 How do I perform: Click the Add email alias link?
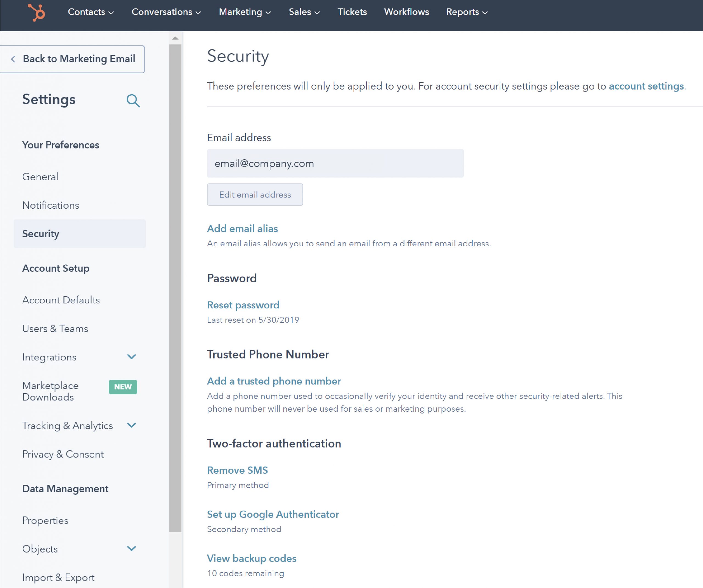tap(242, 229)
